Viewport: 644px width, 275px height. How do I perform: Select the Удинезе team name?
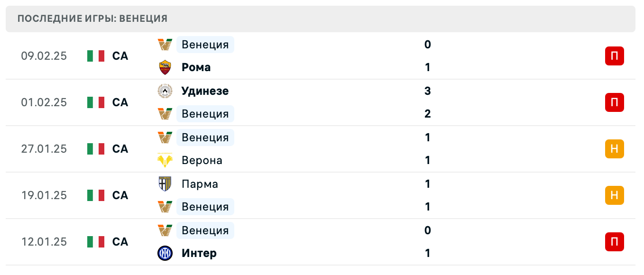coord(205,91)
